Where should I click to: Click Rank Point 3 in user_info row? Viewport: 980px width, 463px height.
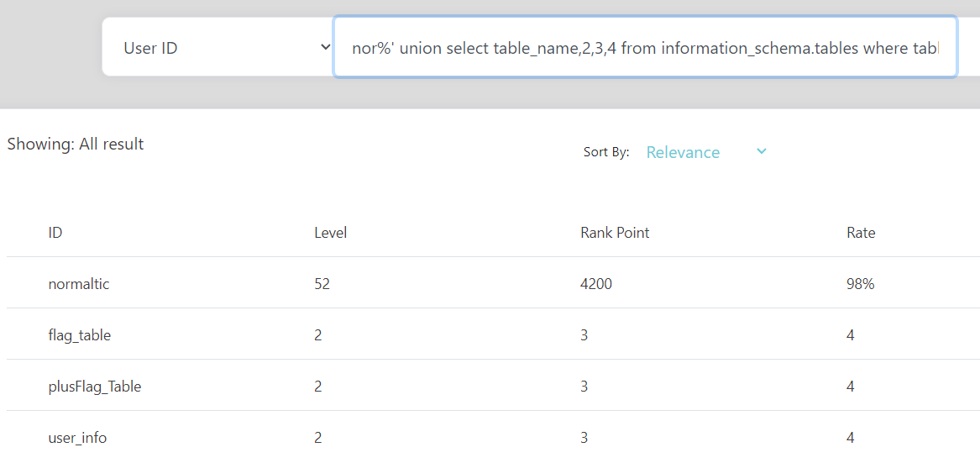click(584, 438)
